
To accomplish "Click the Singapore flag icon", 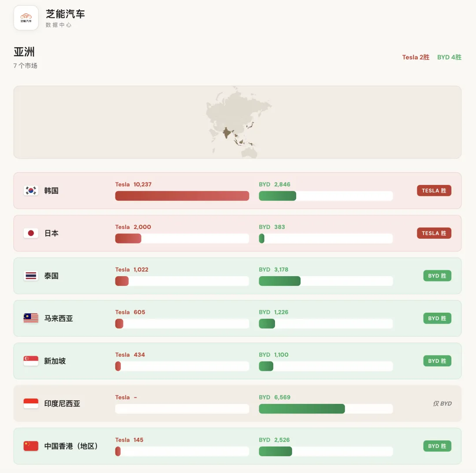I will click(31, 361).
